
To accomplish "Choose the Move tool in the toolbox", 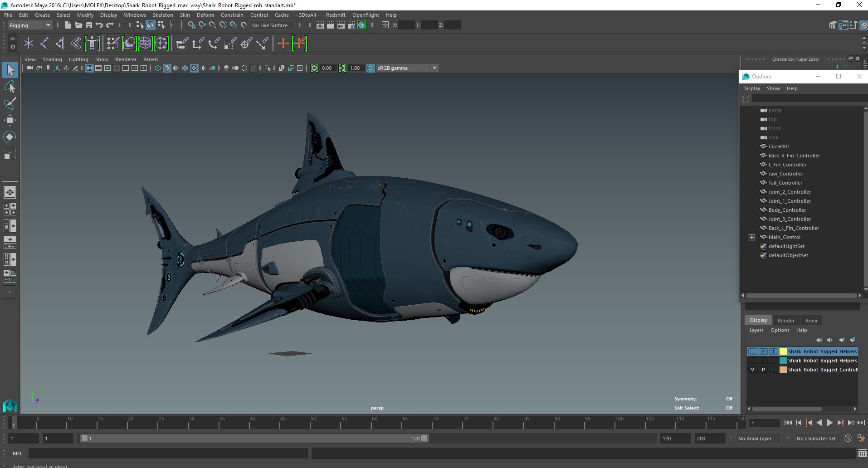I will point(10,120).
